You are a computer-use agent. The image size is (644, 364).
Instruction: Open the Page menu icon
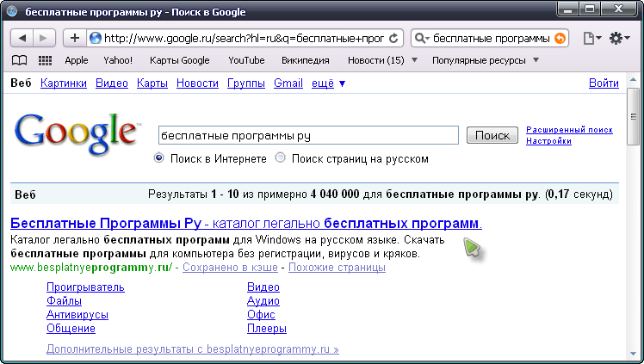click(591, 39)
